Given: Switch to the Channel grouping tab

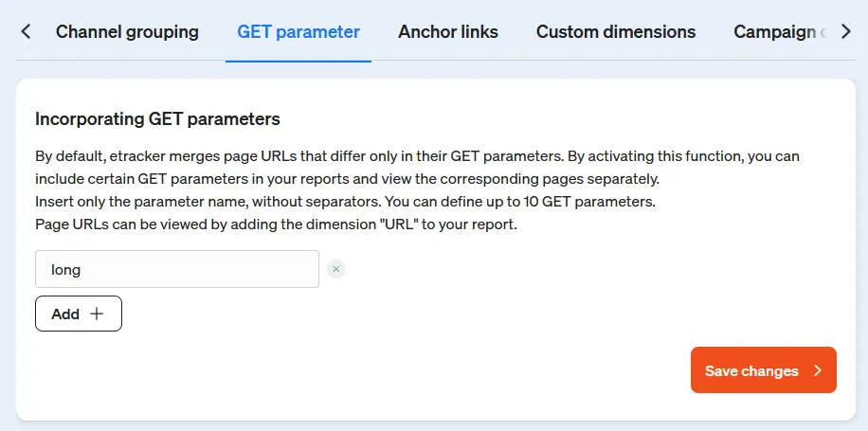Looking at the screenshot, I should tap(127, 32).
